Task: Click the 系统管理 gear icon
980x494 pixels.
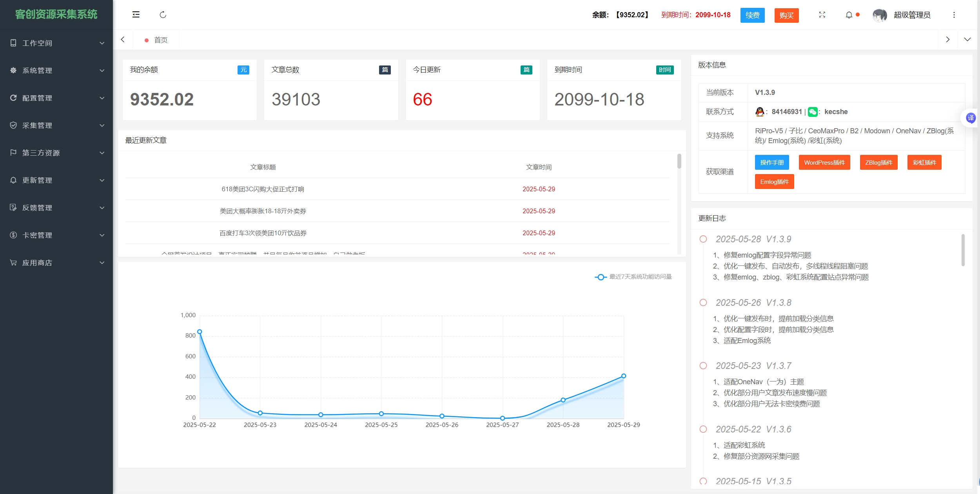Action: [x=13, y=70]
